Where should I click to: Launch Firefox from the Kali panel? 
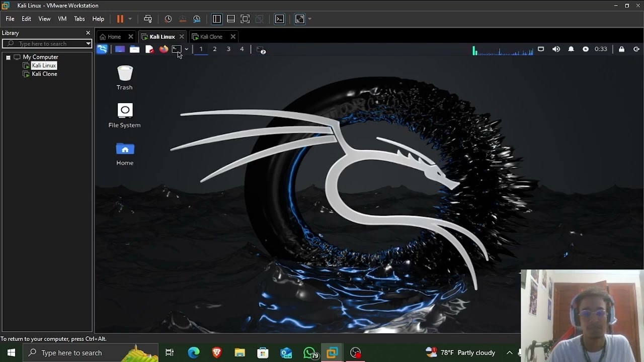pos(164,49)
